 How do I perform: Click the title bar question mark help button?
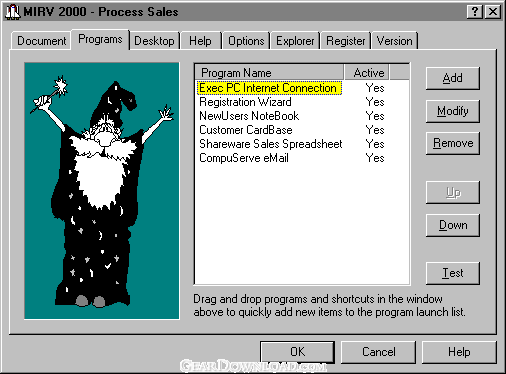tap(475, 12)
